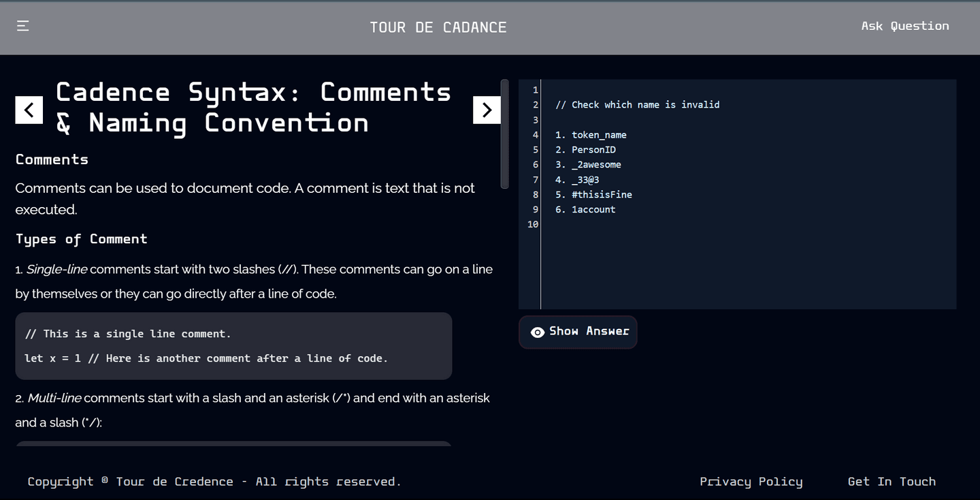Click the TOUR DE CADANCE title

point(438,27)
